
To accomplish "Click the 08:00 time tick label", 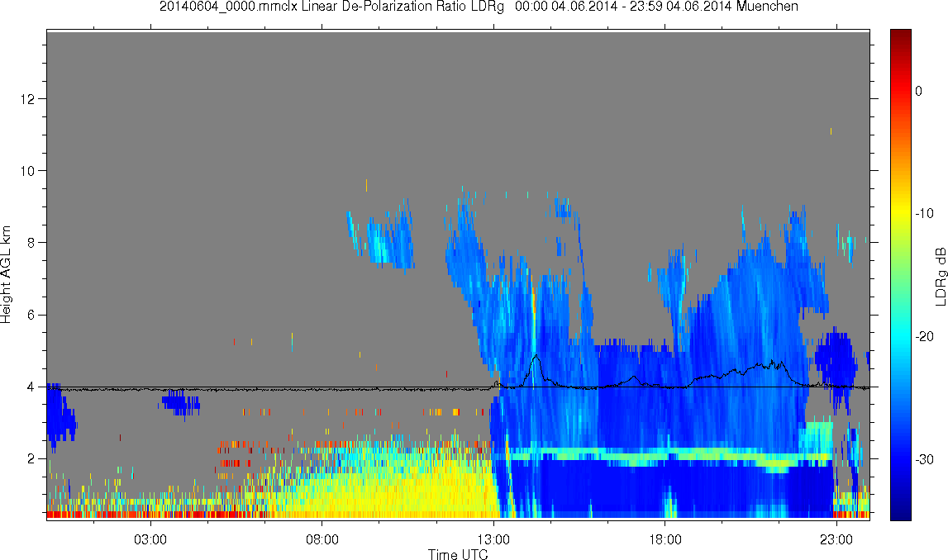I will coord(322,539).
